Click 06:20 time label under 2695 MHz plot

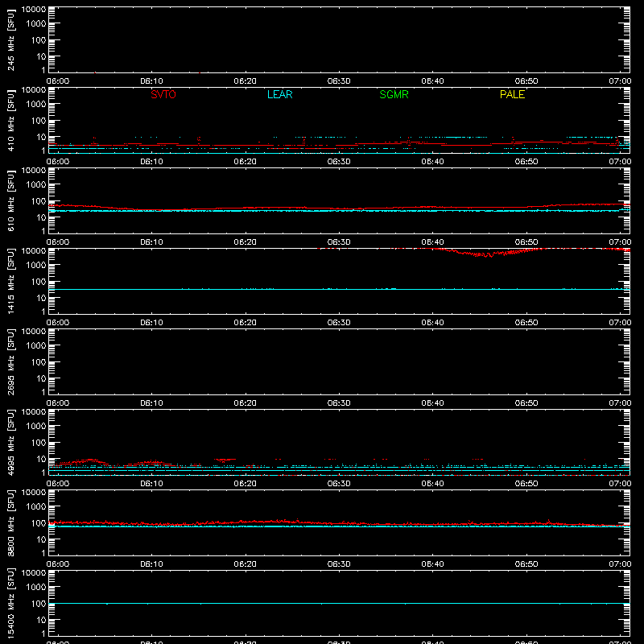246,403
